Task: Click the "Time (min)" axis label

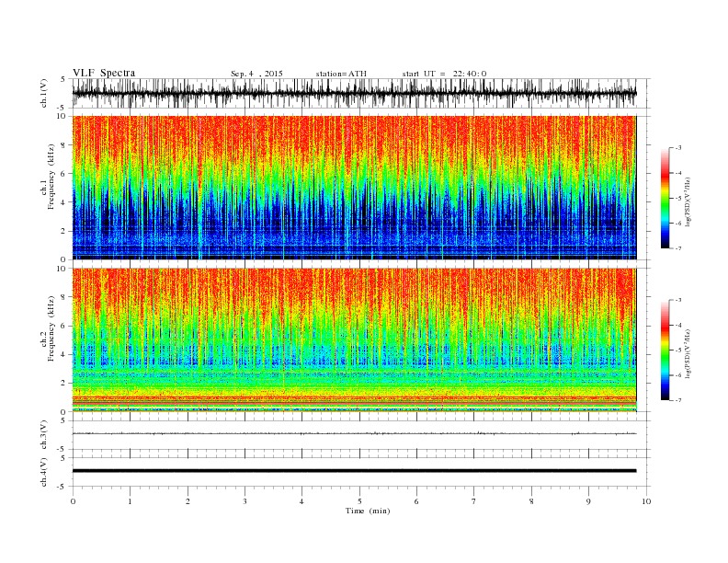Action: click(368, 511)
